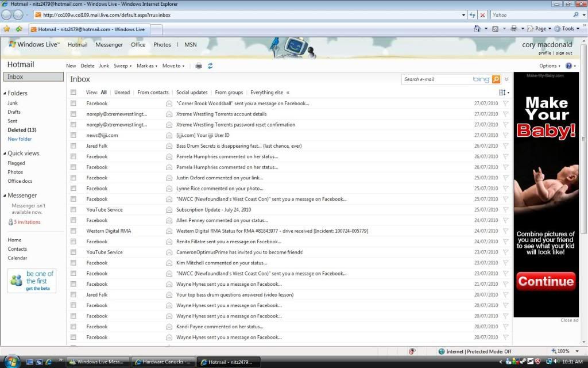588x368 pixels.
Task: Flag the Western Digital RMA message
Action: coord(505,231)
